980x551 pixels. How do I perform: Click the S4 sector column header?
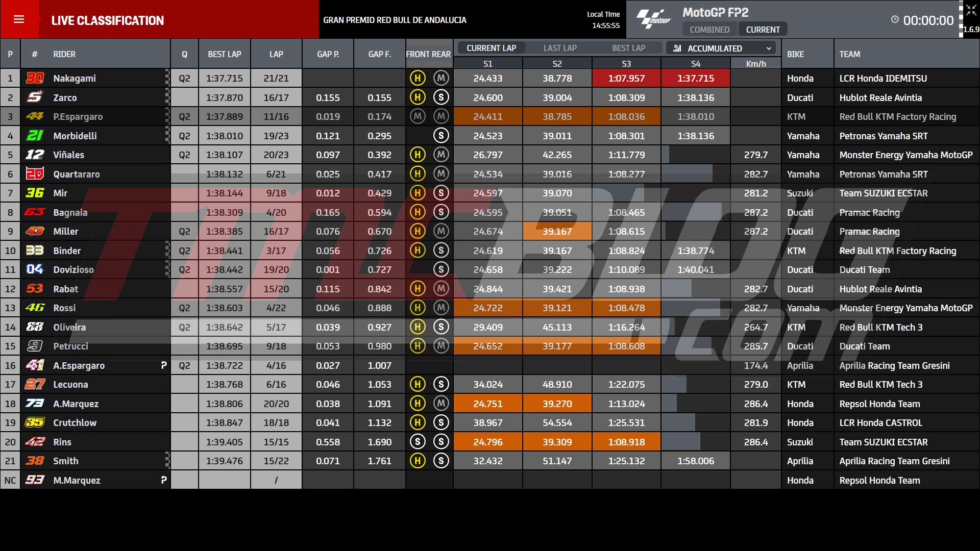[696, 64]
